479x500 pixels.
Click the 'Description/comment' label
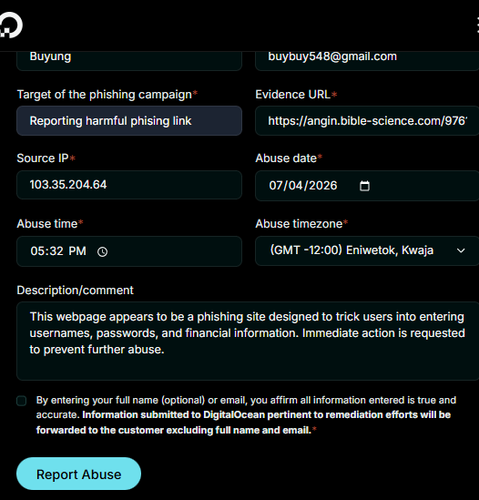[x=75, y=290]
